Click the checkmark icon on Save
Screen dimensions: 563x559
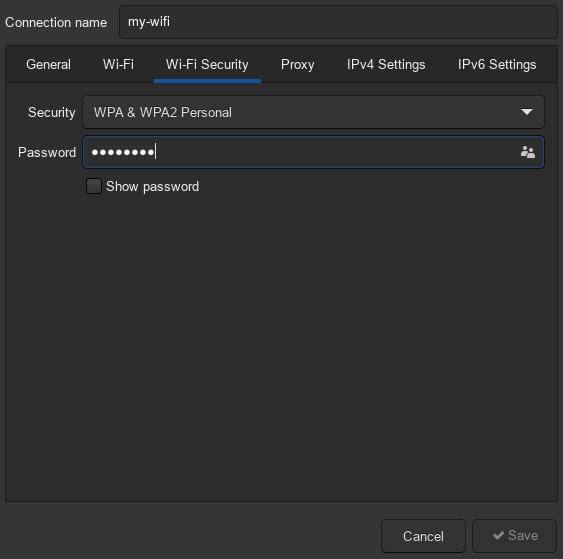498,535
